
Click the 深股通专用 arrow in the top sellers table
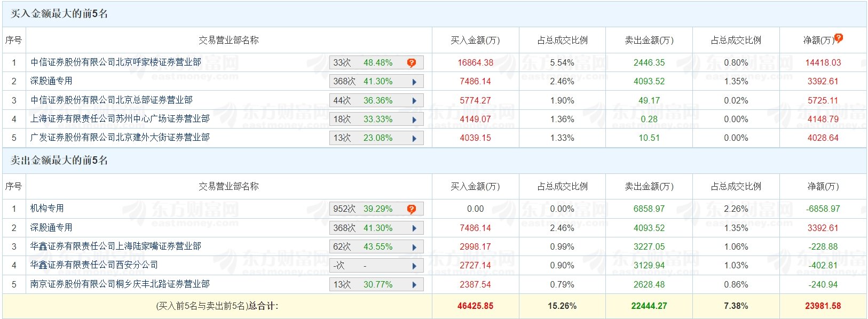pyautogui.click(x=414, y=228)
